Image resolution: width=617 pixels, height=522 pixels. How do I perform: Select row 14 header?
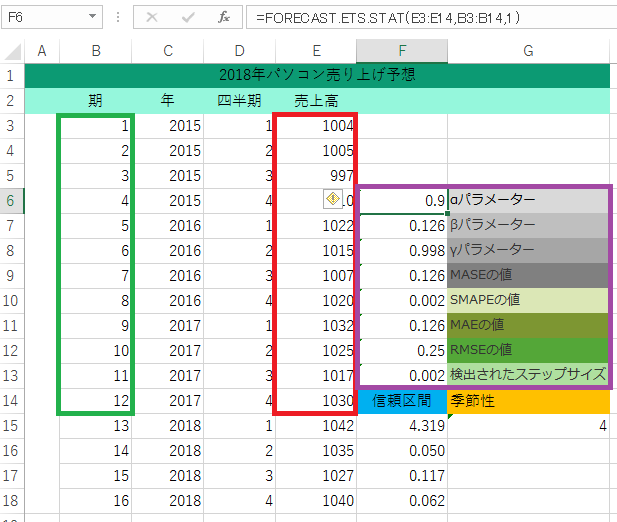coord(12,400)
